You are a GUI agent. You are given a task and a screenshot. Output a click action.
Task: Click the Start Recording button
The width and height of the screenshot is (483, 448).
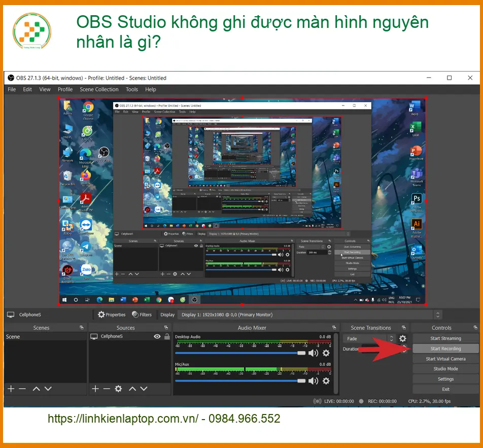coord(446,349)
